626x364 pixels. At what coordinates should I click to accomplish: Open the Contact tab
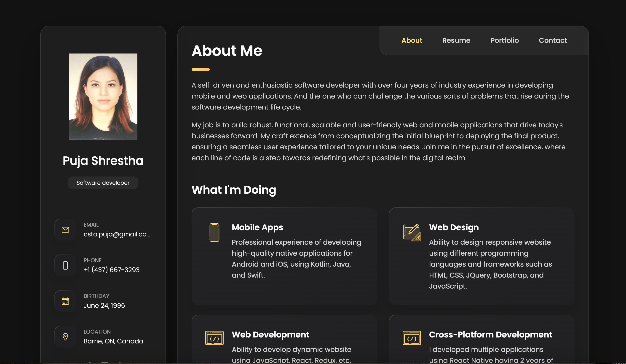(553, 40)
